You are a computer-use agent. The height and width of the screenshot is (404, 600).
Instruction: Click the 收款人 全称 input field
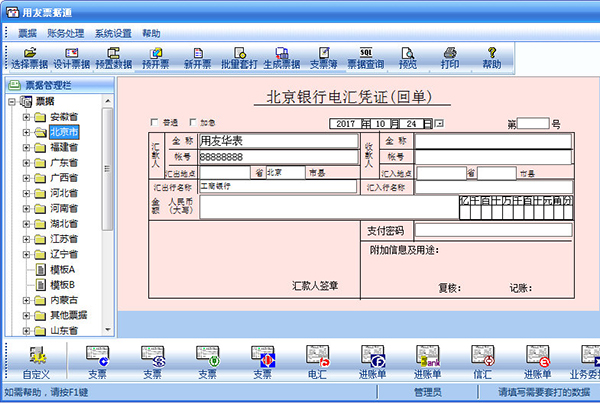coord(494,142)
